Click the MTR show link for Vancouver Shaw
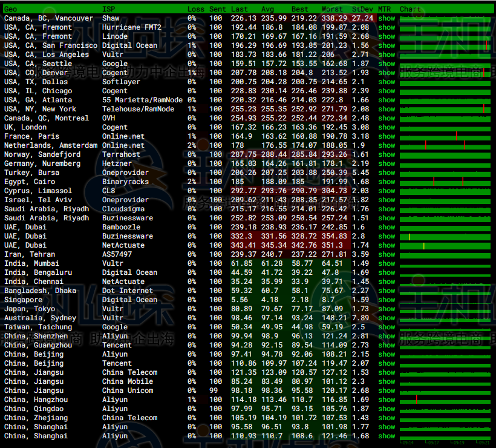The height and width of the screenshot is (448, 496). point(387,18)
